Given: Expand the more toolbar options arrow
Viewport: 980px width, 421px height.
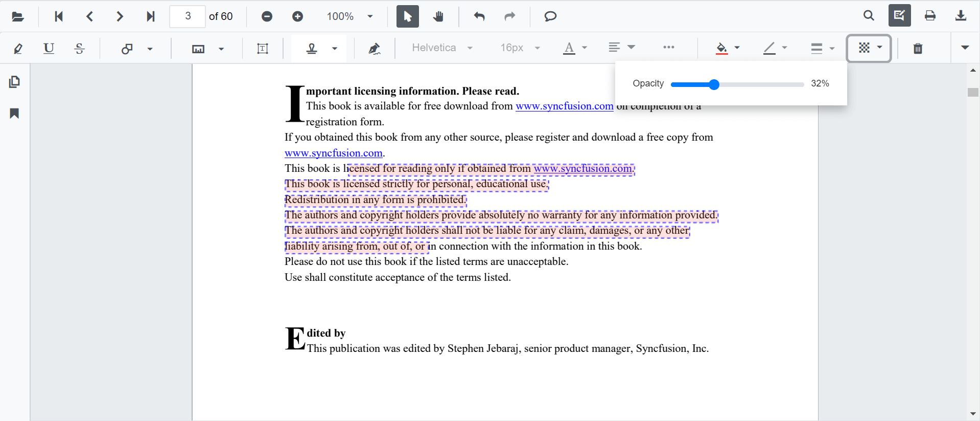Looking at the screenshot, I should (965, 48).
